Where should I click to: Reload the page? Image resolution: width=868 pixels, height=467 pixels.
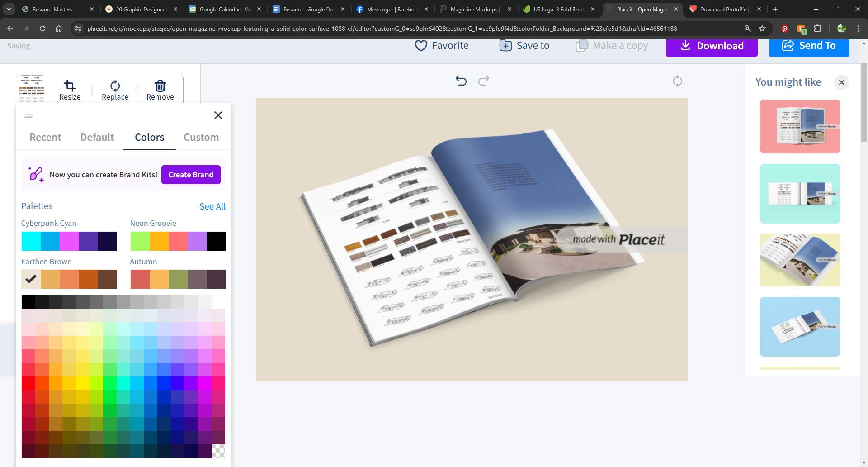click(x=42, y=29)
